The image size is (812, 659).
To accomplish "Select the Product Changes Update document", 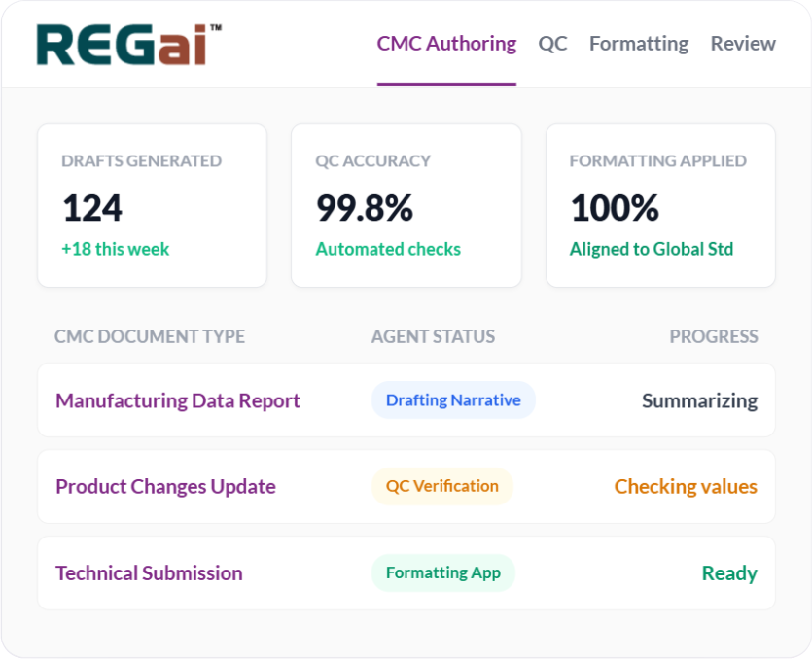I will pos(165,486).
